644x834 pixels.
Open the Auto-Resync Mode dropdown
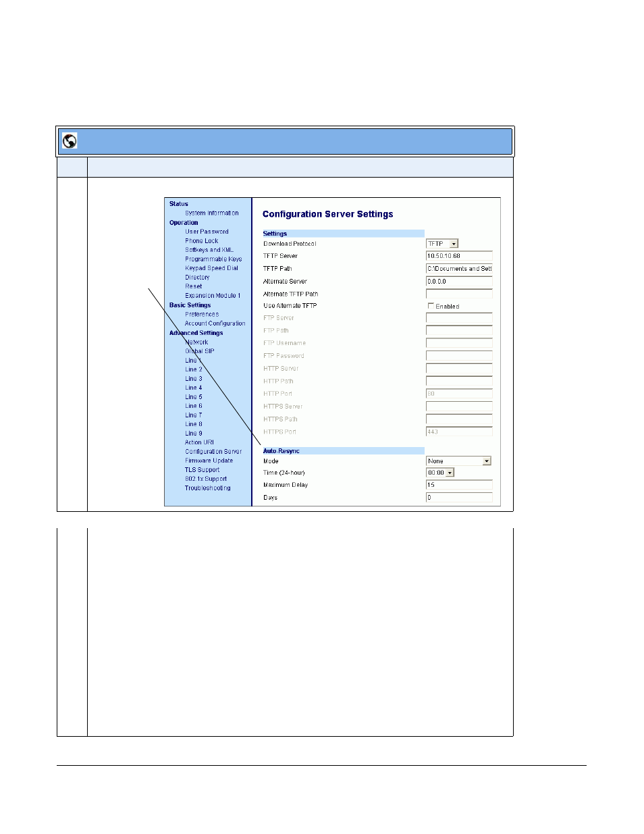[458, 461]
